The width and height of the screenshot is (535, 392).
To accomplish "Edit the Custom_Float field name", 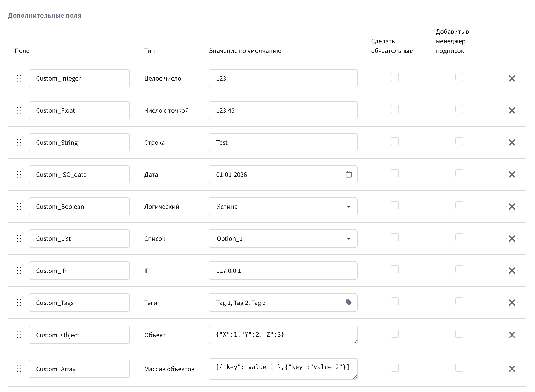I will (79, 110).
